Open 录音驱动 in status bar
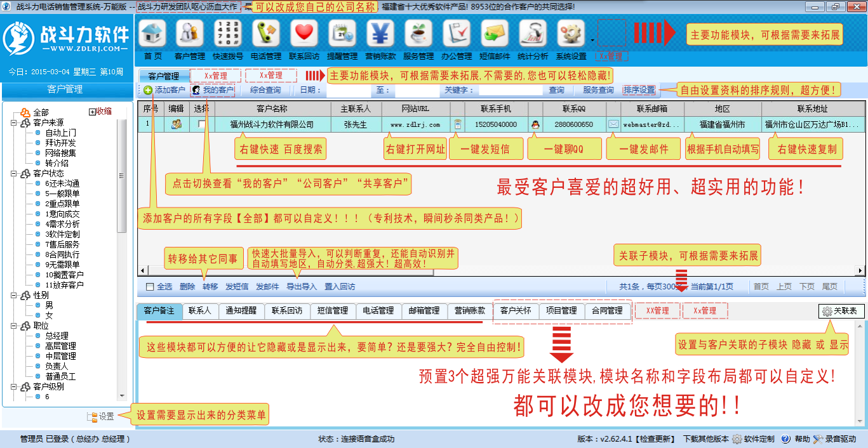868x448 pixels. [x=835, y=438]
